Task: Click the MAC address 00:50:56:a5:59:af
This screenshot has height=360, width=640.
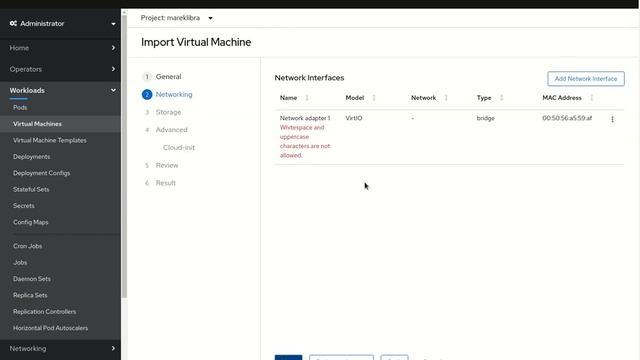Action: click(x=567, y=118)
